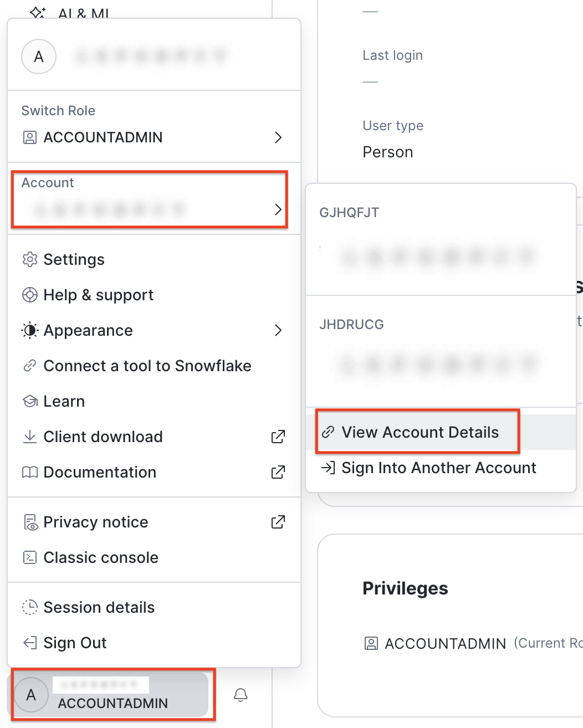Select Connect a tool to Snowflake
This screenshot has height=728, width=583.
[154, 366]
